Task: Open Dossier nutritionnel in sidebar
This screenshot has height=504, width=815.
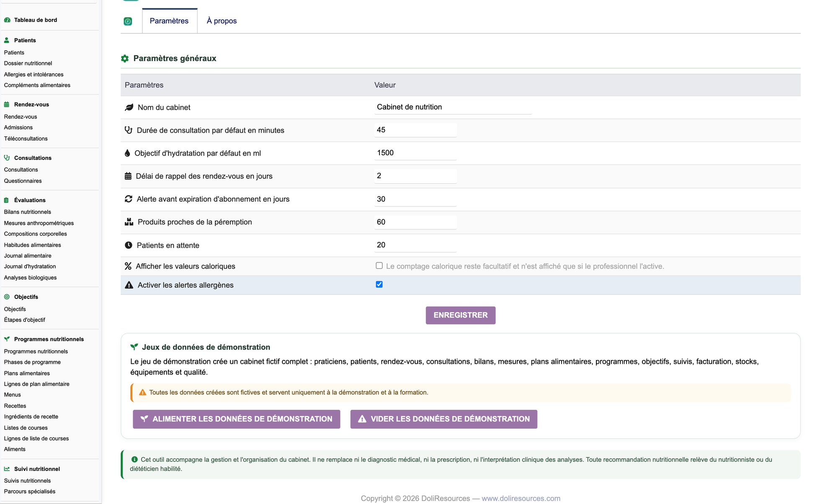Action: 28,63
